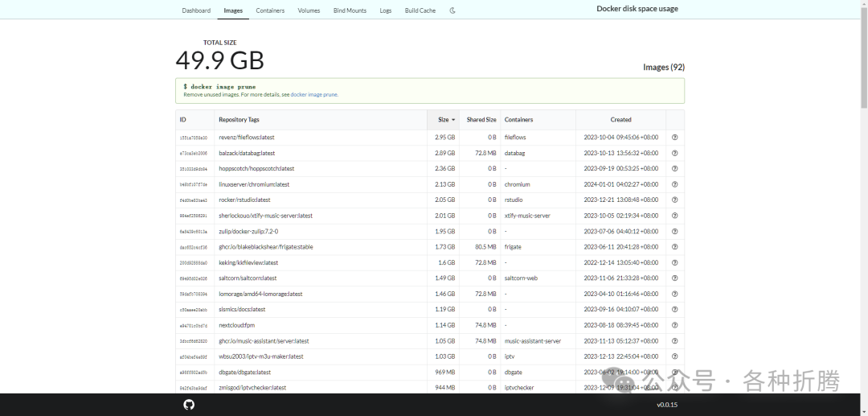This screenshot has height=416, width=868.
Task: Click the 49.9 GB total size
Action: pyautogui.click(x=219, y=60)
